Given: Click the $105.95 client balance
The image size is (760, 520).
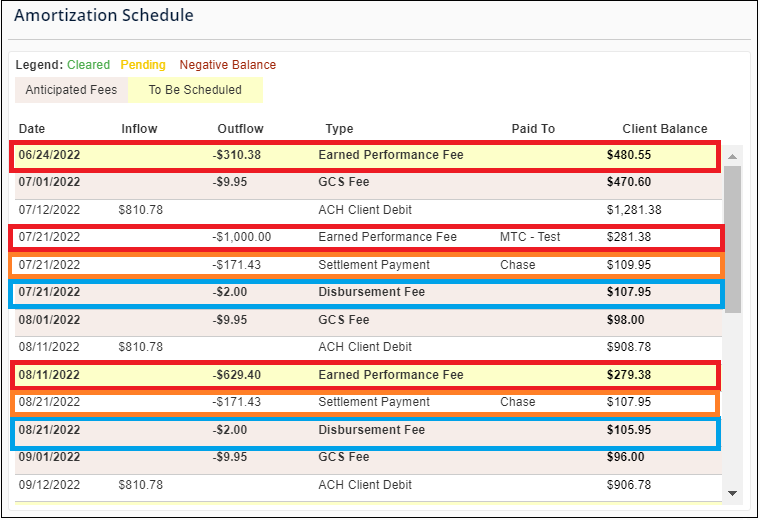Looking at the screenshot, I should pyautogui.click(x=629, y=430).
